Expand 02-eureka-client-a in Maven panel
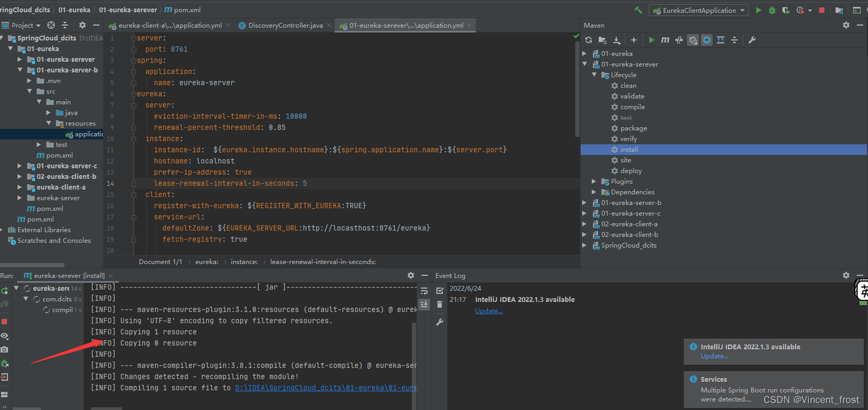 coord(585,224)
